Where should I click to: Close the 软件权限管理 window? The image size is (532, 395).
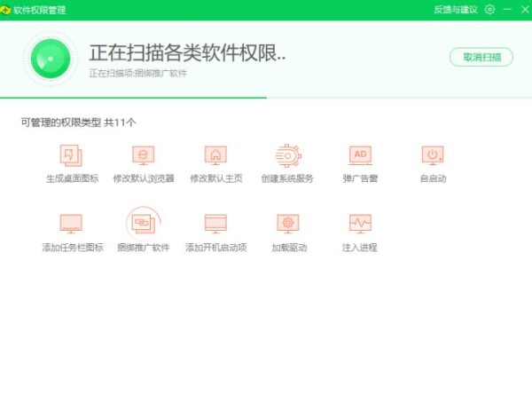[x=525, y=10]
